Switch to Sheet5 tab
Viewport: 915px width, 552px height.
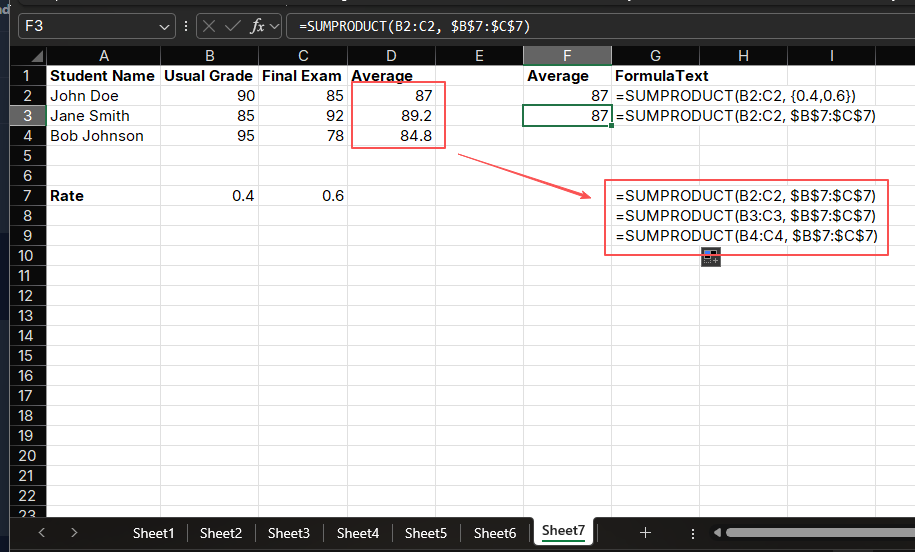[x=426, y=533]
